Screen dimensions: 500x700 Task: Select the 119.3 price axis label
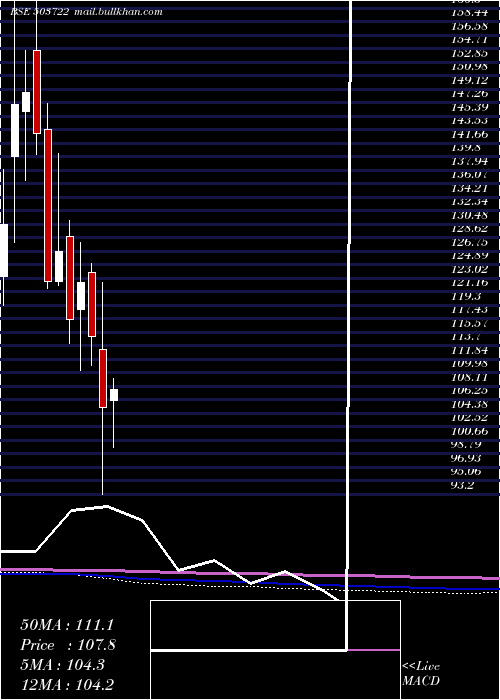click(x=466, y=296)
